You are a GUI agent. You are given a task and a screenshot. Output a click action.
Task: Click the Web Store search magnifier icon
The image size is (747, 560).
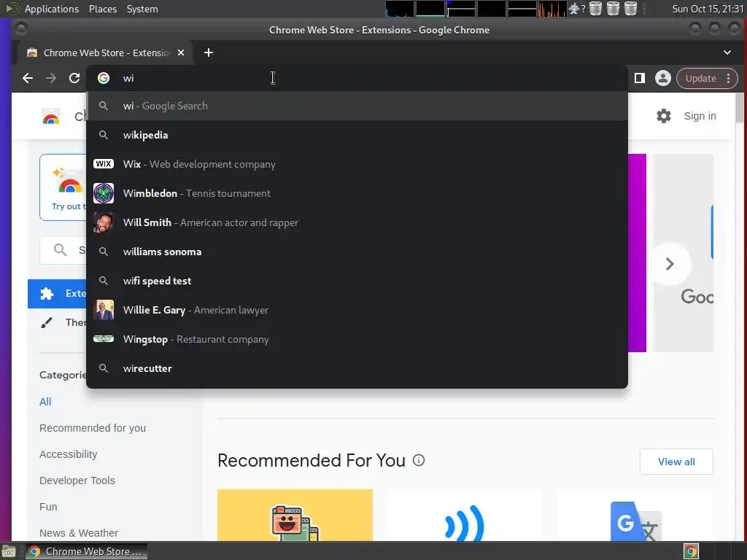point(60,249)
